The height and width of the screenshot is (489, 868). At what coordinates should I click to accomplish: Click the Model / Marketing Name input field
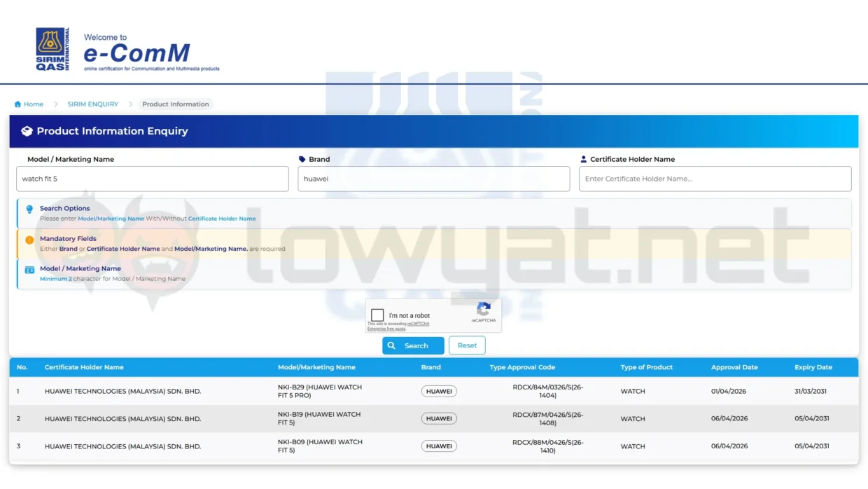coord(152,179)
